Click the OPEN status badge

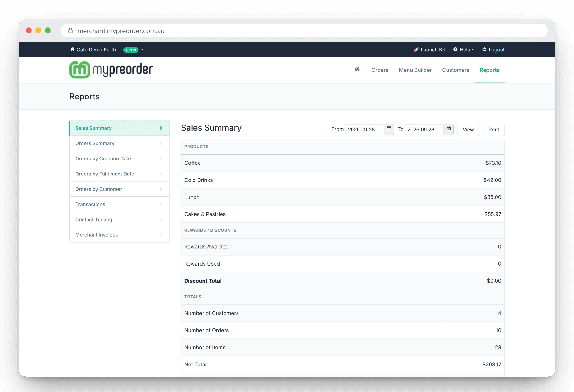pyautogui.click(x=131, y=50)
